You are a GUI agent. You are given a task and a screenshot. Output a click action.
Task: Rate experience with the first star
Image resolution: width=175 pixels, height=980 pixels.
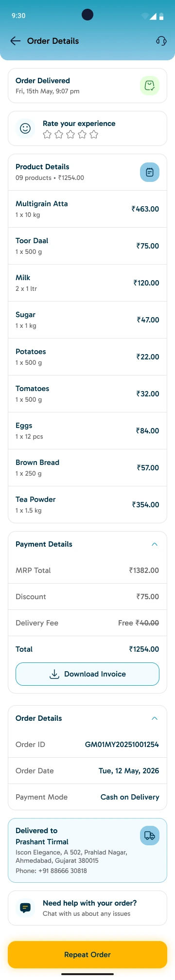pos(47,134)
